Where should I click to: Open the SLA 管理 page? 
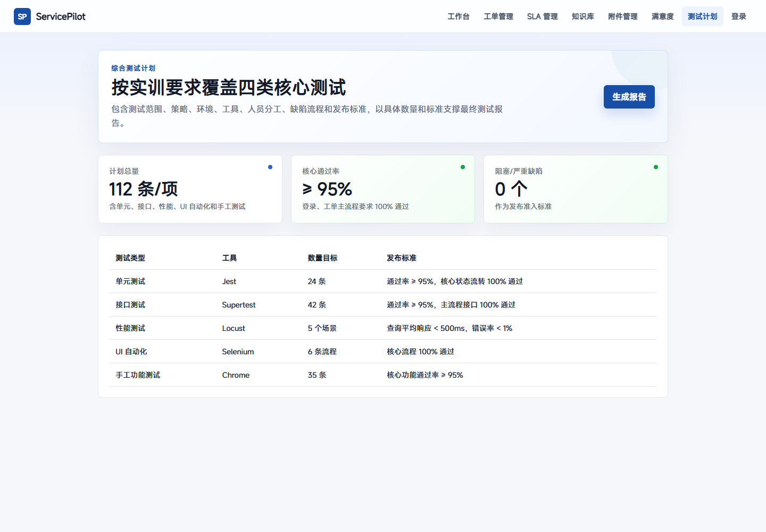tap(543, 16)
